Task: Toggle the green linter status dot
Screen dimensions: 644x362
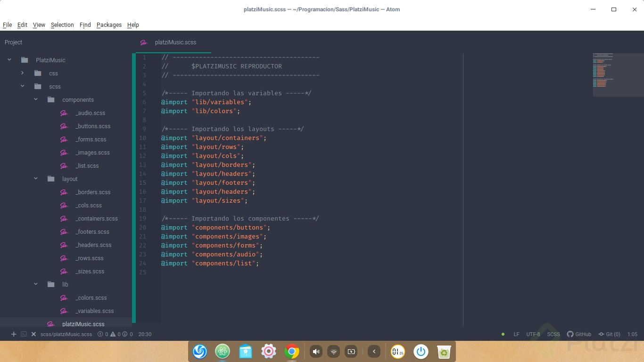Action: point(503,334)
